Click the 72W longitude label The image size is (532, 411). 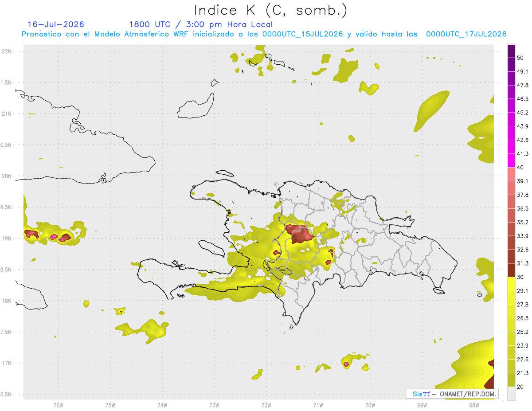(x=266, y=405)
